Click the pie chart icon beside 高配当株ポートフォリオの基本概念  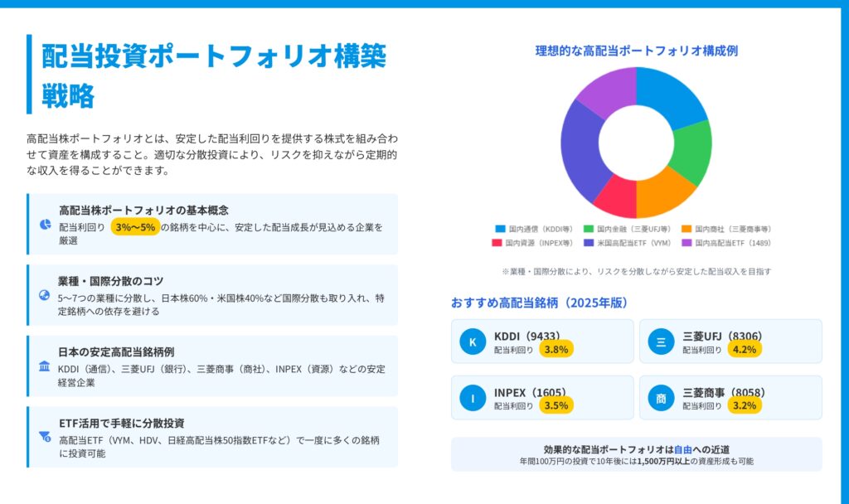(x=44, y=225)
